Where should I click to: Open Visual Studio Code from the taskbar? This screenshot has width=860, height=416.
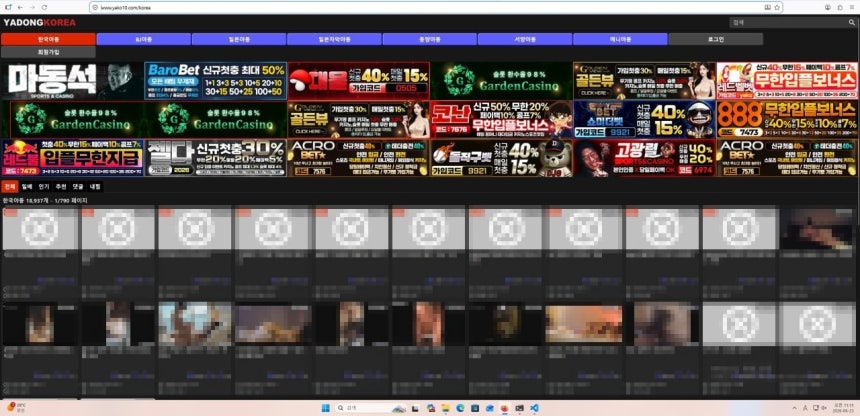point(534,408)
